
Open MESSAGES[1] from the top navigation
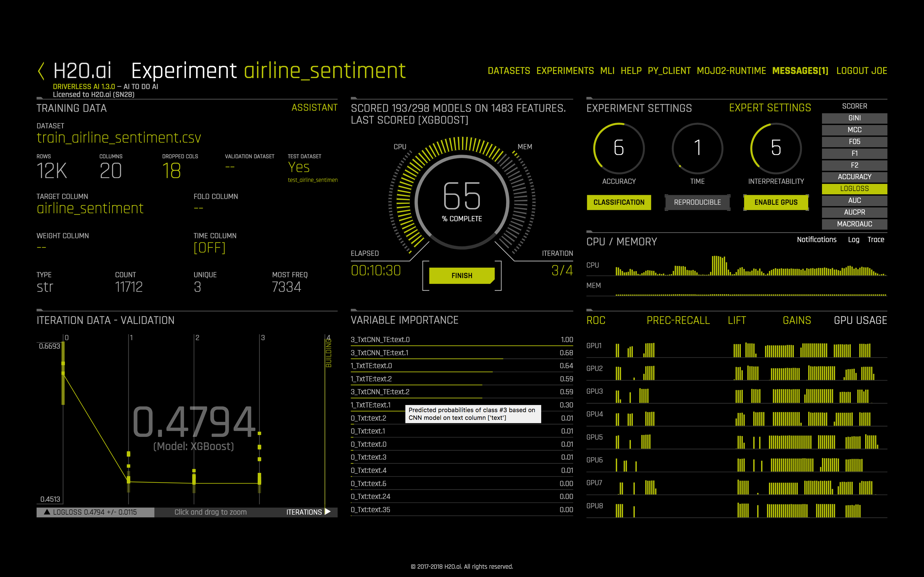(800, 70)
